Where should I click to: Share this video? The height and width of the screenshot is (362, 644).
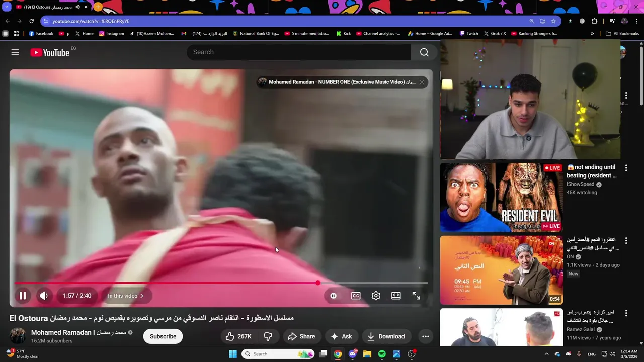click(x=301, y=336)
